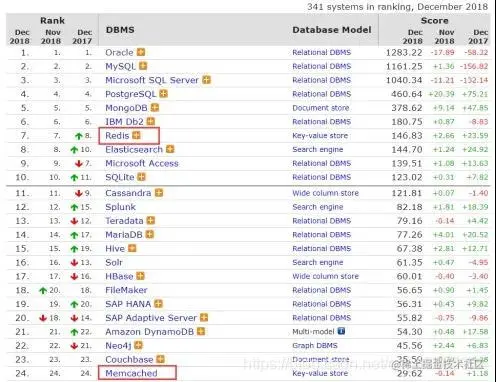This screenshot has height=382, width=496.
Task: Click Relational DBMS in Oracle row
Action: pyautogui.click(x=322, y=52)
